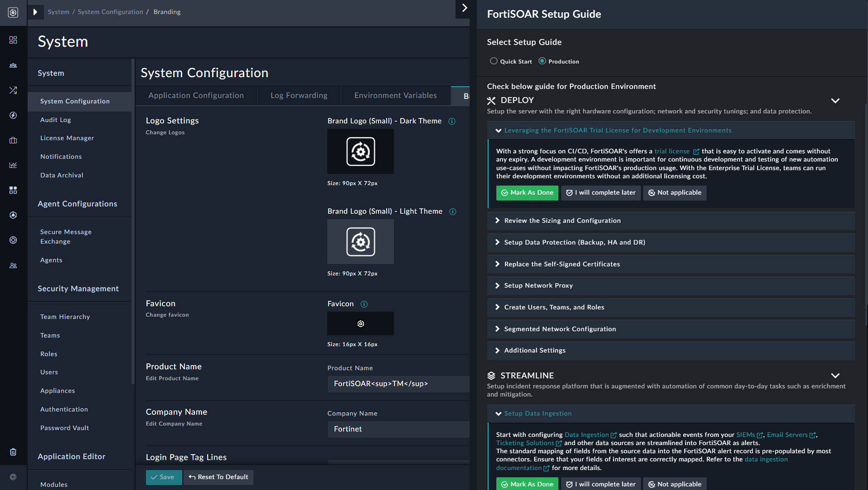The height and width of the screenshot is (490, 868).
Task: Expand the Setup Network Proxy section
Action: click(539, 285)
